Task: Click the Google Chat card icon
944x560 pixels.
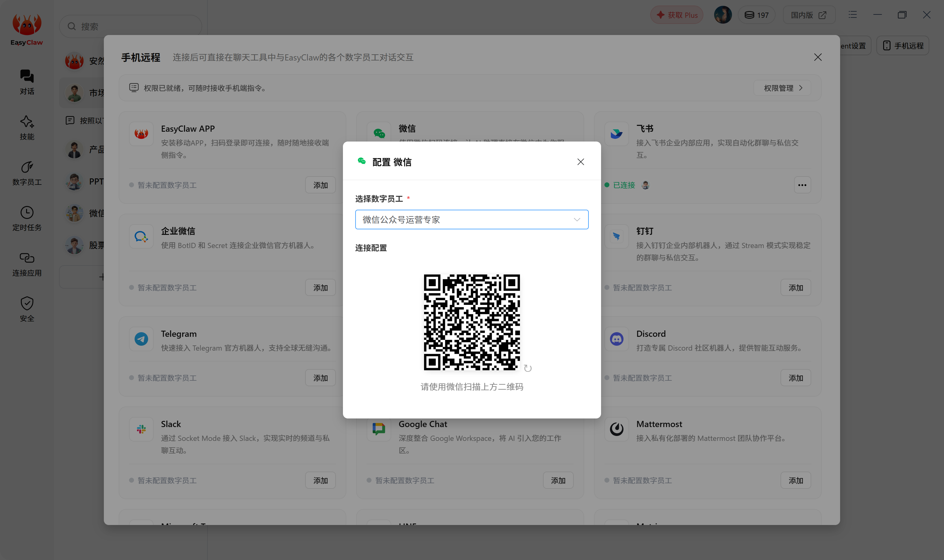Action: (379, 429)
